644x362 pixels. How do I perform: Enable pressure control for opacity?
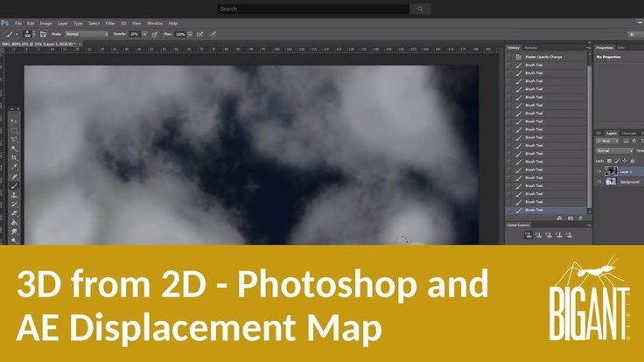point(155,34)
